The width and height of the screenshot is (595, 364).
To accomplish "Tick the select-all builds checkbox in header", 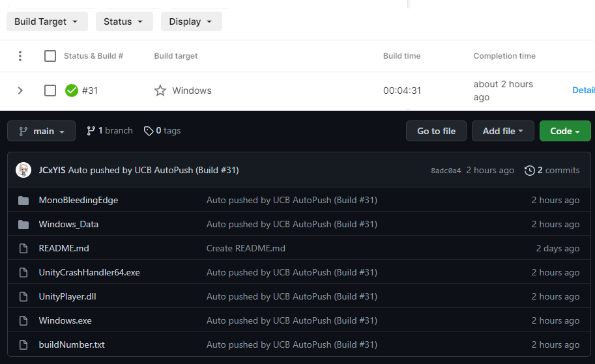I will point(50,56).
